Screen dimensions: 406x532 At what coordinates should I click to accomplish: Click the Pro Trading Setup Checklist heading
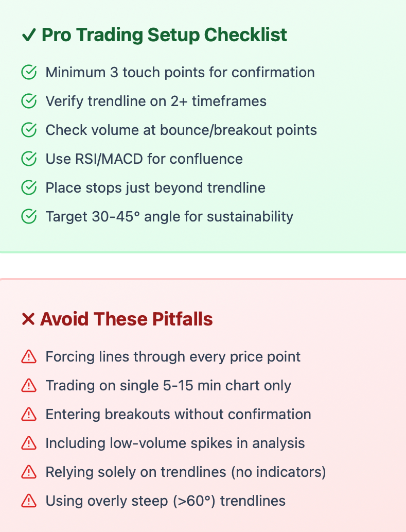(x=164, y=35)
